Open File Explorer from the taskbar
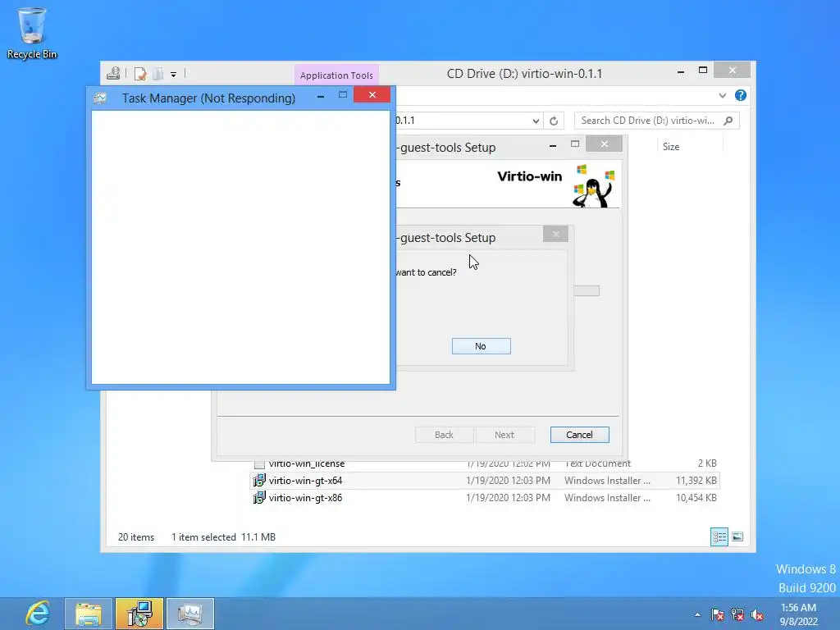 click(89, 614)
